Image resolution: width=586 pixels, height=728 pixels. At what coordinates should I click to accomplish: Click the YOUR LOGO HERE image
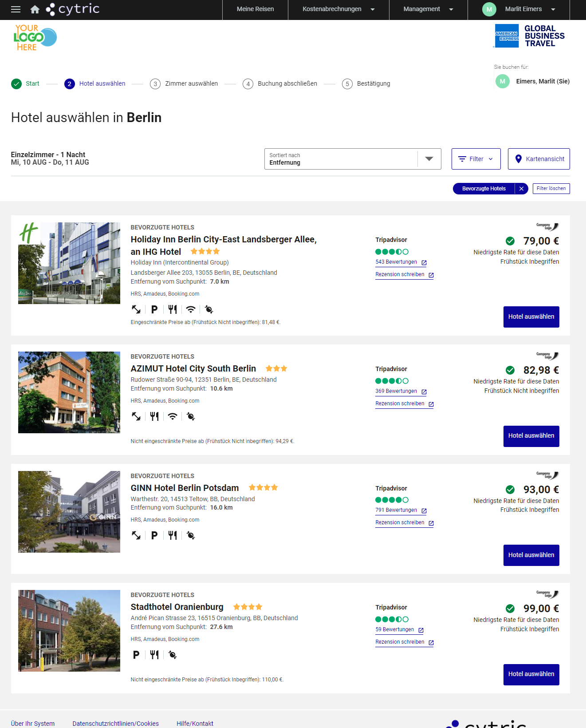coord(35,37)
